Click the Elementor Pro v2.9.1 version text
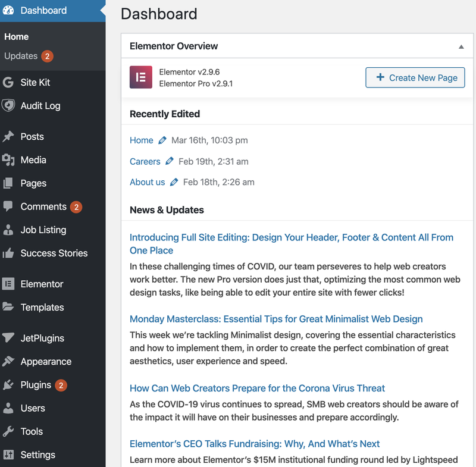The image size is (476, 467). (196, 83)
